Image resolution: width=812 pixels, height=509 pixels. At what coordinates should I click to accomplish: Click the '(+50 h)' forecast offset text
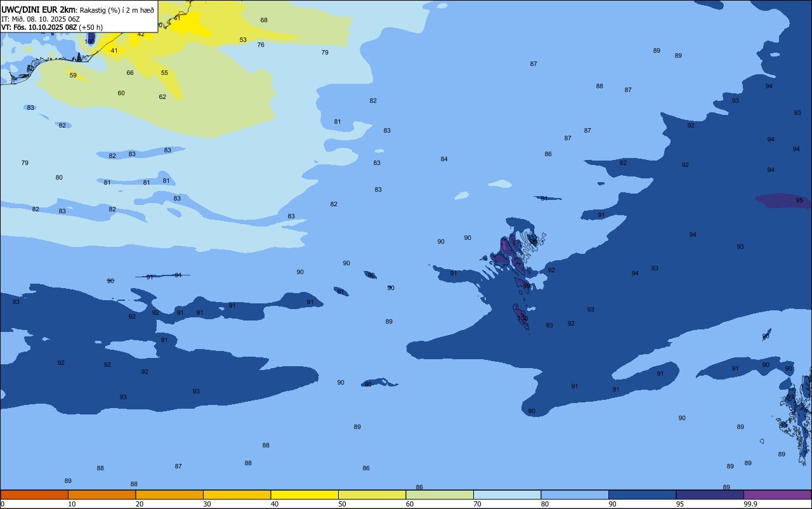[x=91, y=27]
